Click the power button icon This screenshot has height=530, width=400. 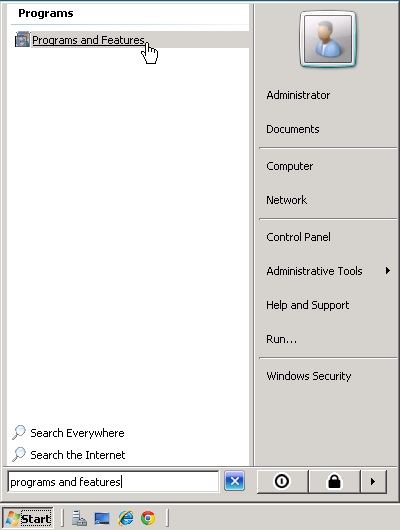click(x=282, y=481)
